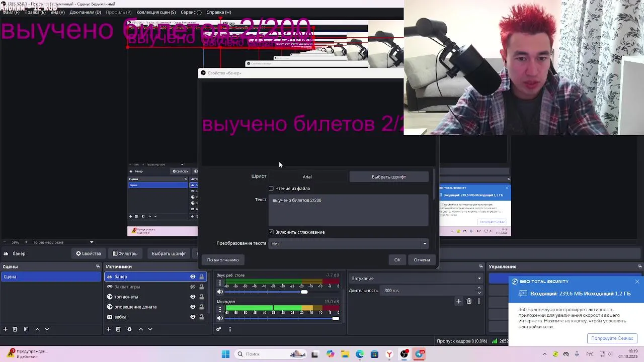Image resolution: width=644 pixels, height=362 pixels.
Task: Add a new scene with the plus icon
Action: (x=5, y=329)
